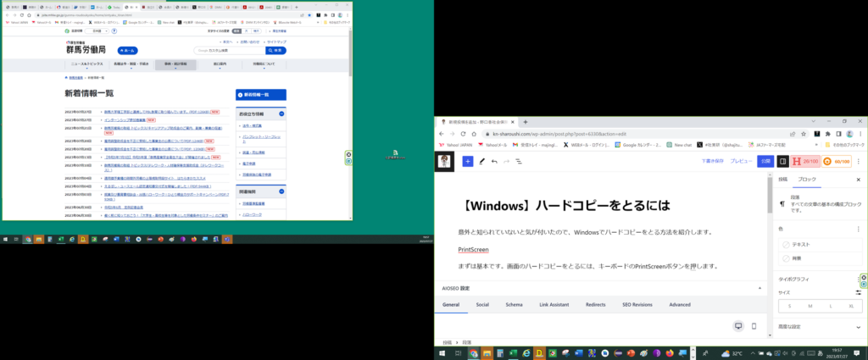Open typography size custom settings slider icon
Viewport: 868px width, 360px height.
coord(859,292)
